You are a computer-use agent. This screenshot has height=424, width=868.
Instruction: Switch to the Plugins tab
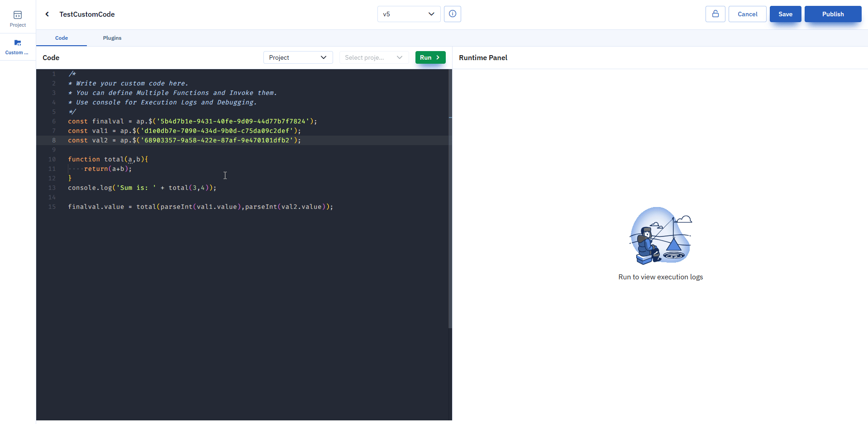click(x=112, y=38)
